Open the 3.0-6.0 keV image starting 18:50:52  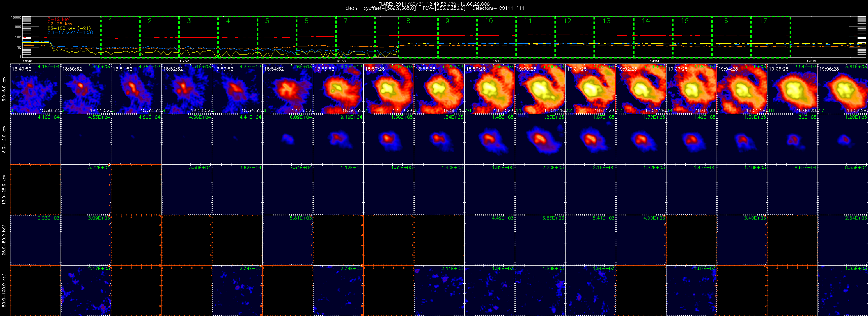tap(86, 88)
